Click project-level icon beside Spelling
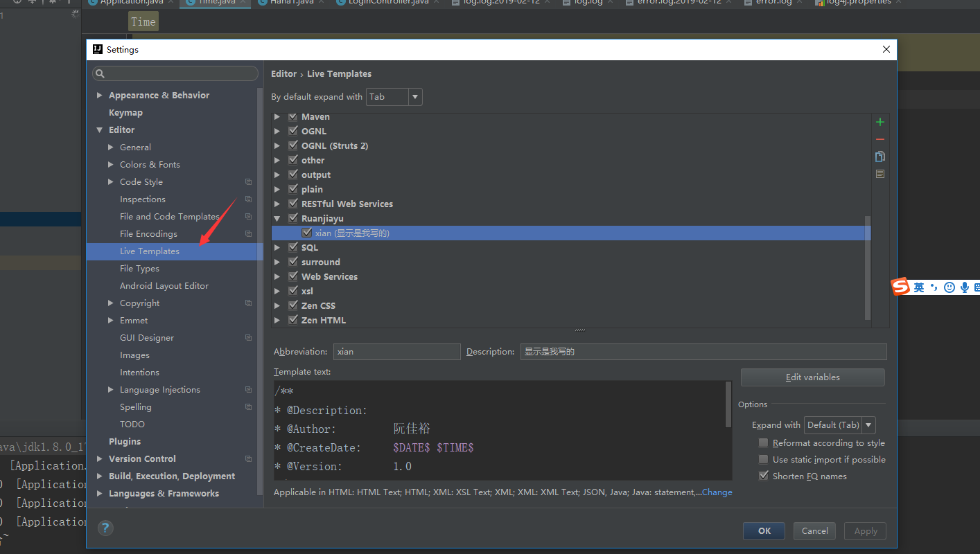 pyautogui.click(x=248, y=407)
